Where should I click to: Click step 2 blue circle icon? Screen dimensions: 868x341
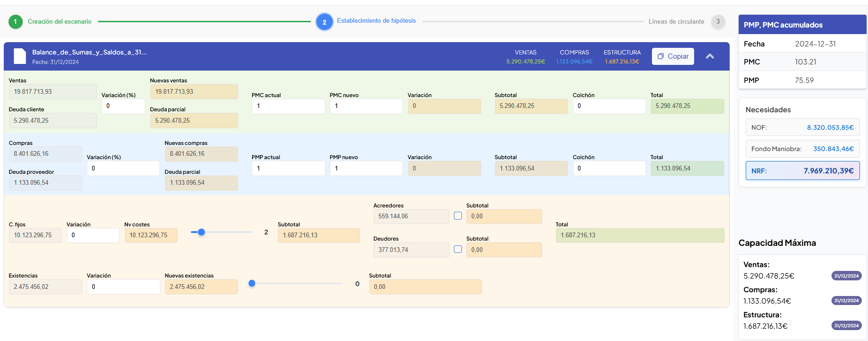point(325,22)
